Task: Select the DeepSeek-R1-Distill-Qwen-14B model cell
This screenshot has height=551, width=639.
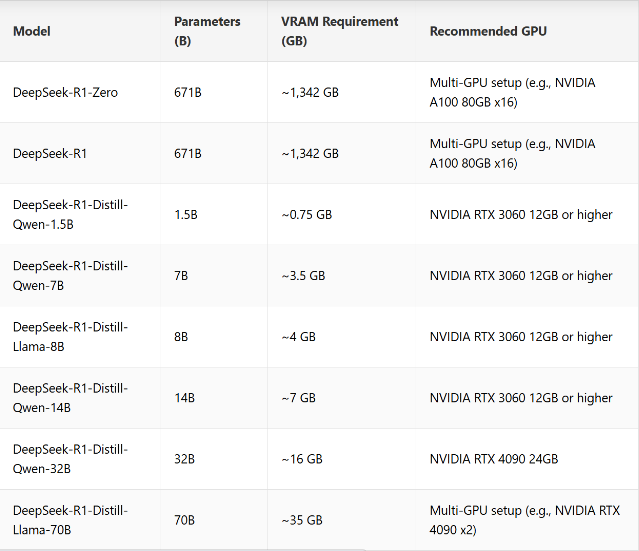Action: [70, 397]
